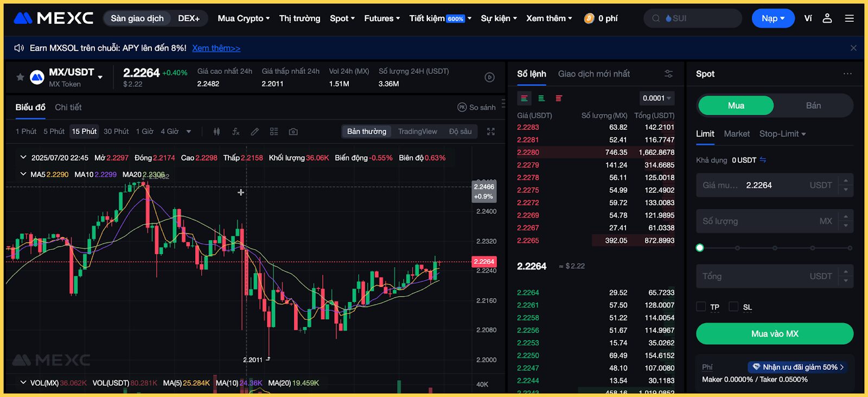Select TradingView chart mode

pyautogui.click(x=417, y=131)
